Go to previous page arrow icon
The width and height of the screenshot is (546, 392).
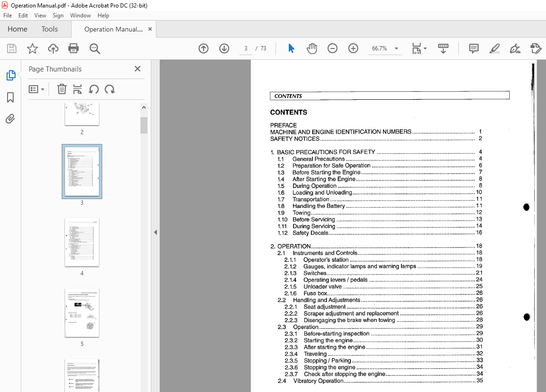coord(204,48)
